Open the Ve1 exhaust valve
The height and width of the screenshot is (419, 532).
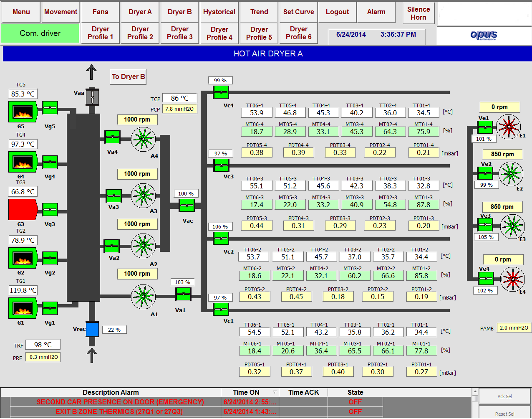tap(485, 127)
